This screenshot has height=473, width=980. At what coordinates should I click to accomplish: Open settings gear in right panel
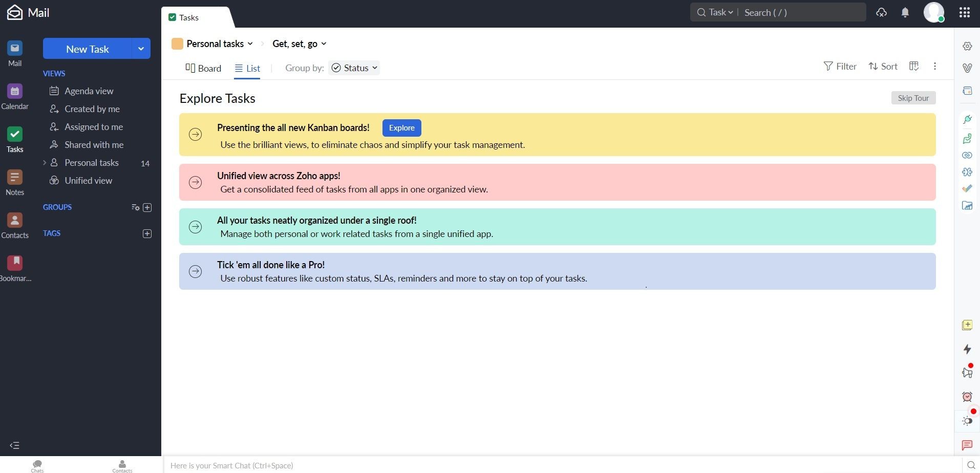pyautogui.click(x=967, y=46)
